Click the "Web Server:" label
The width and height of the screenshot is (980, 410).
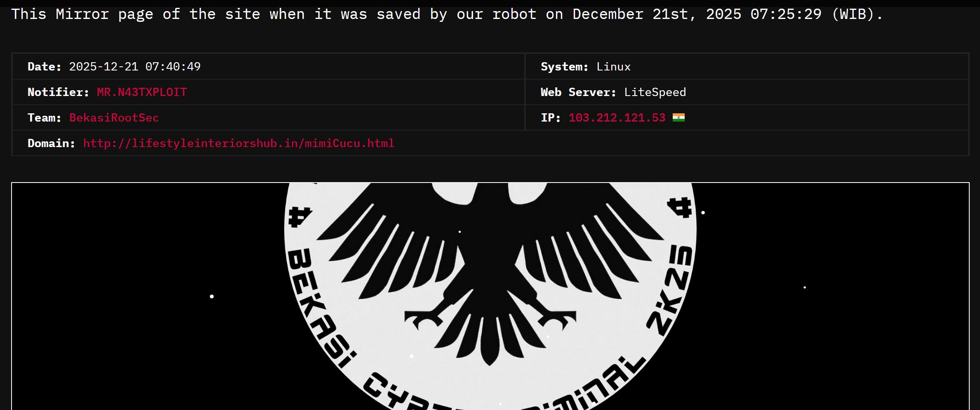(579, 92)
